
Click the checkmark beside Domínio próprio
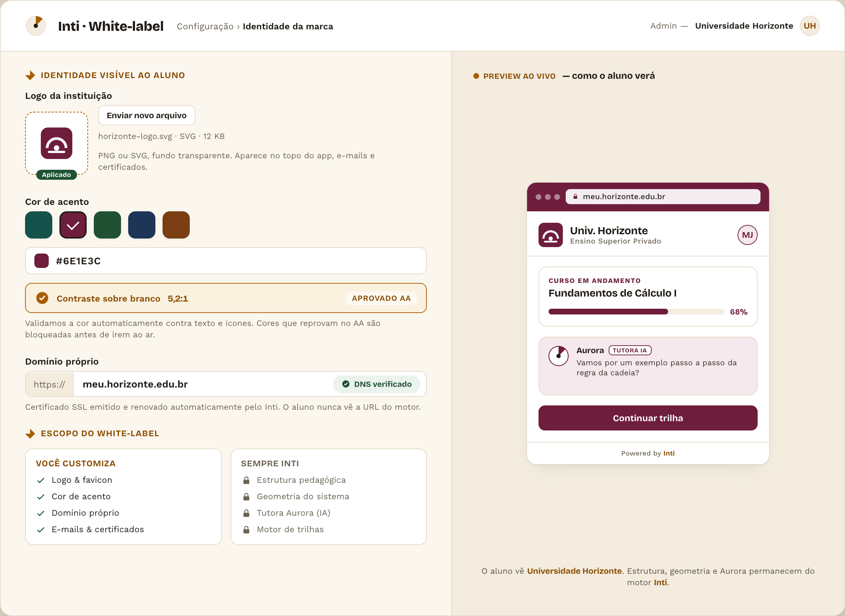41,513
